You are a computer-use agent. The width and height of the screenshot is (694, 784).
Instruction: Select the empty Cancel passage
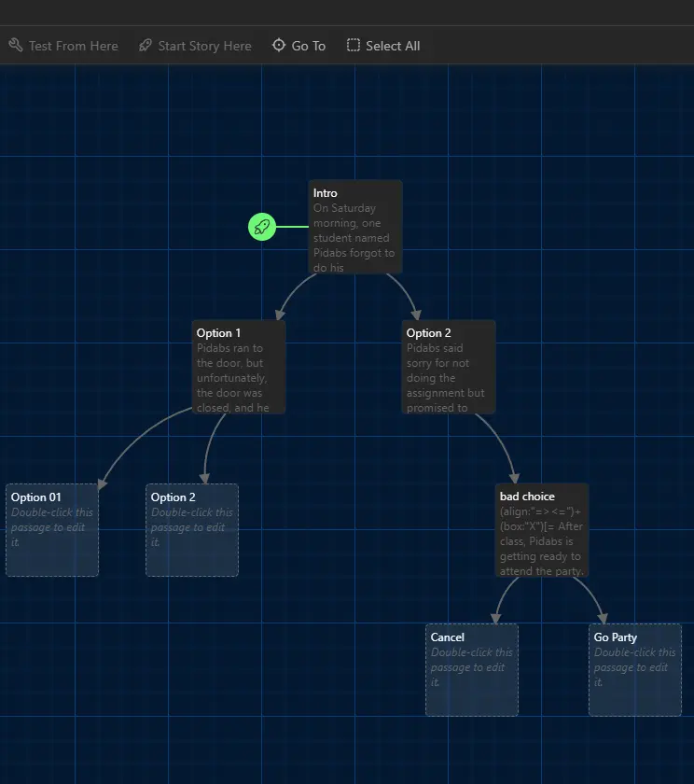(472, 670)
